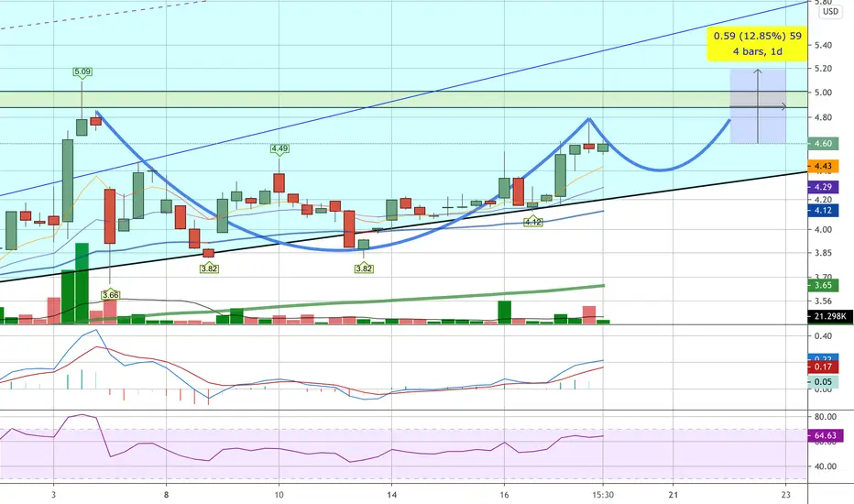854x504 pixels.
Task: Select the blue 4.12 moving average tag
Action: click(x=823, y=211)
